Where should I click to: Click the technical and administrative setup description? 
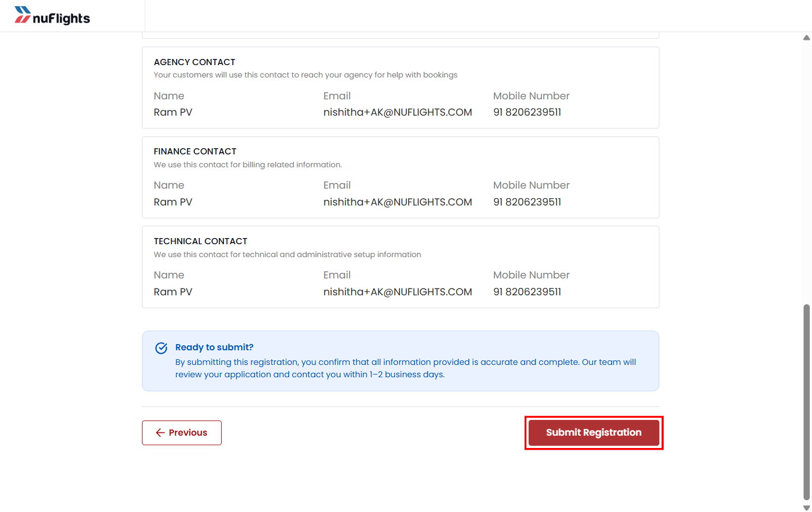pyautogui.click(x=287, y=255)
